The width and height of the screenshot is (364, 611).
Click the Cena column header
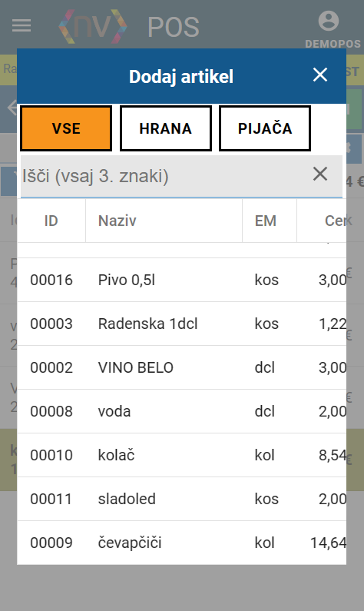(x=322, y=221)
